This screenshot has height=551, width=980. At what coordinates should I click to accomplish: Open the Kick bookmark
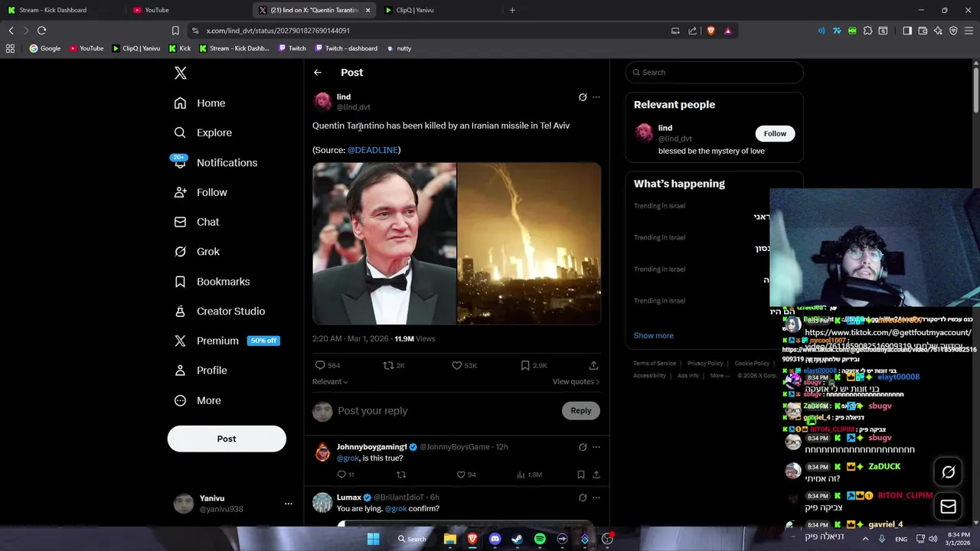(179, 48)
